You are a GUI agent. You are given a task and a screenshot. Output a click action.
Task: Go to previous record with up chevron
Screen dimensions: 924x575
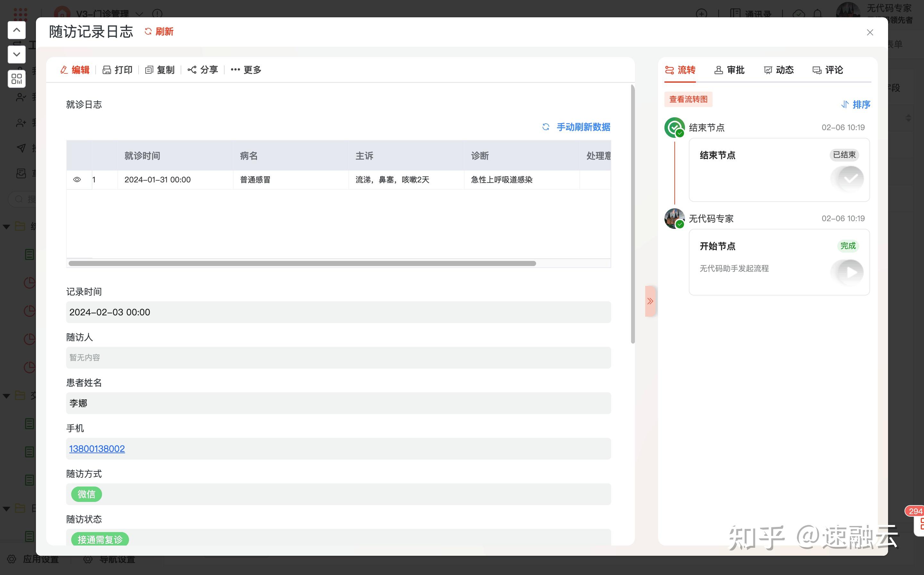[17, 30]
